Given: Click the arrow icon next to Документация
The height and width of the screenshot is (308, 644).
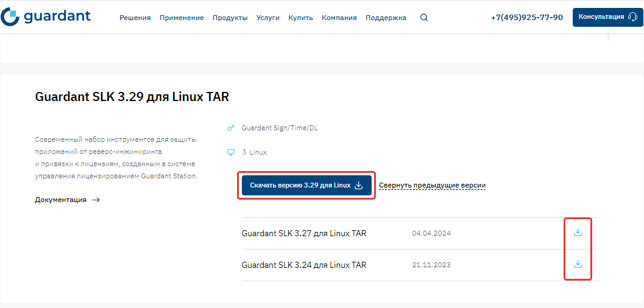Looking at the screenshot, I should coord(95,200).
